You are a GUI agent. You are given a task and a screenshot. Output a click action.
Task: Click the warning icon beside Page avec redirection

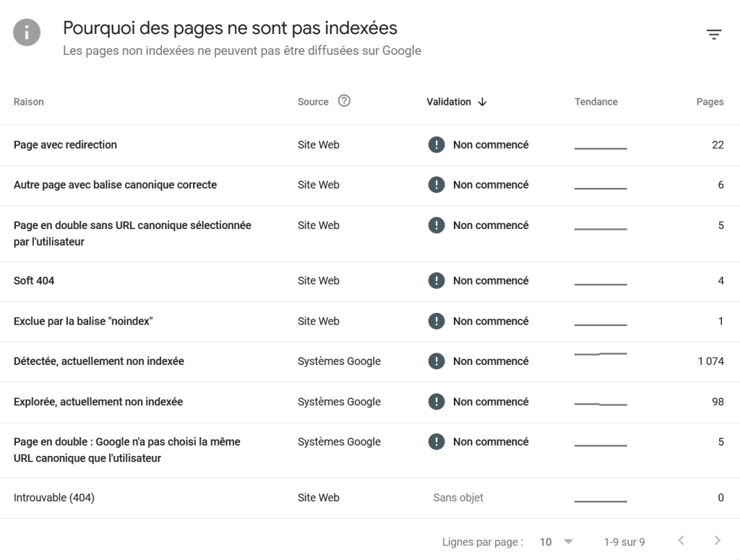tap(436, 145)
